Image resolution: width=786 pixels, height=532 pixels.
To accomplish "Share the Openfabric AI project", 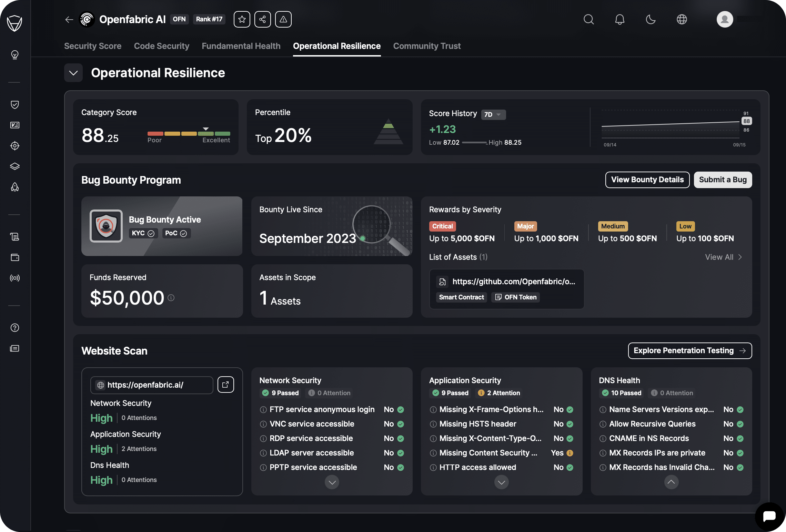I will [263, 19].
